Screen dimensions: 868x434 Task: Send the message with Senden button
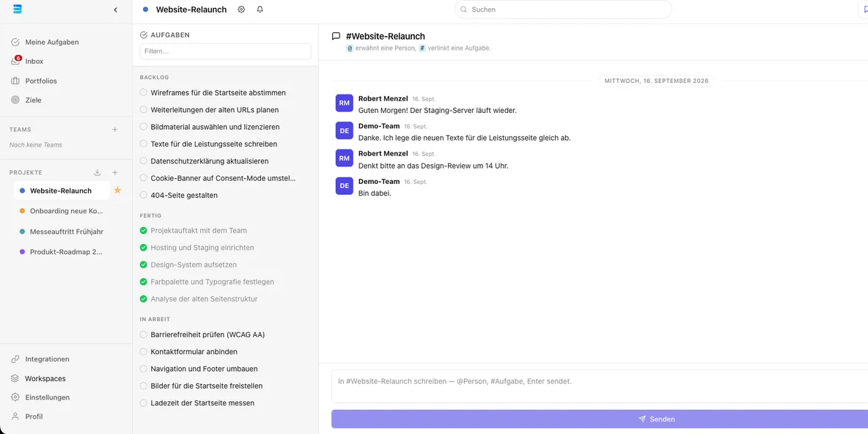pyautogui.click(x=600, y=419)
